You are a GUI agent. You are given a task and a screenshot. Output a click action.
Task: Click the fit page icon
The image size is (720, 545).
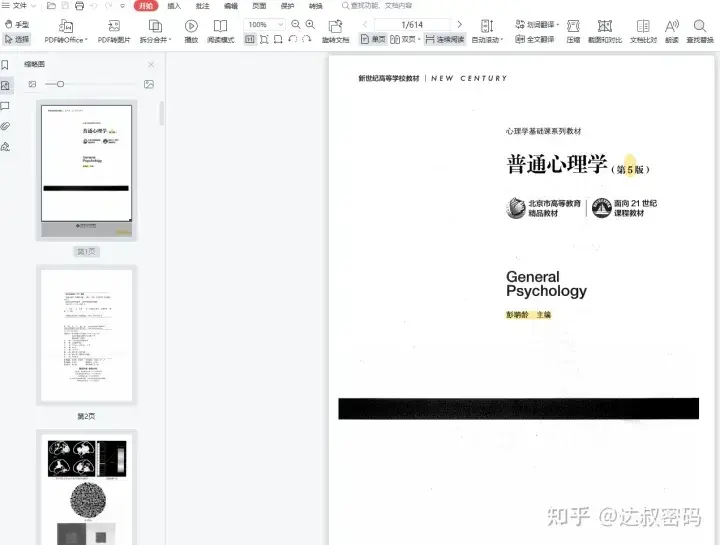[264, 39]
